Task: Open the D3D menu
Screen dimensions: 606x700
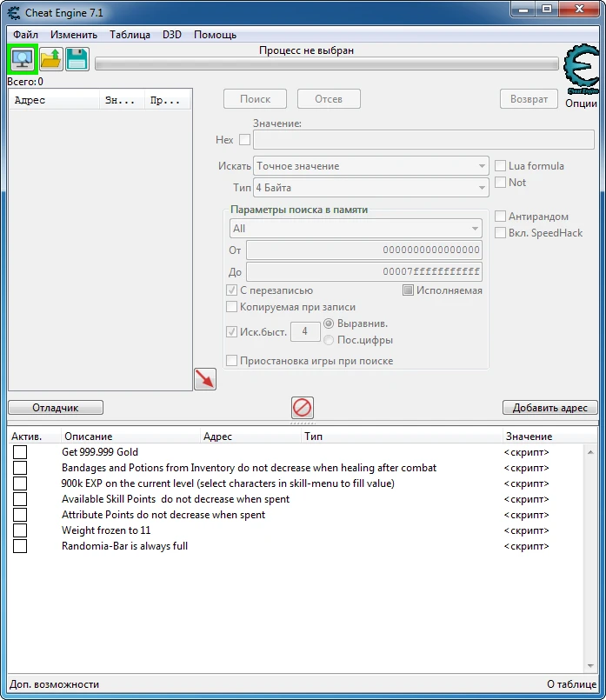Action: (172, 35)
